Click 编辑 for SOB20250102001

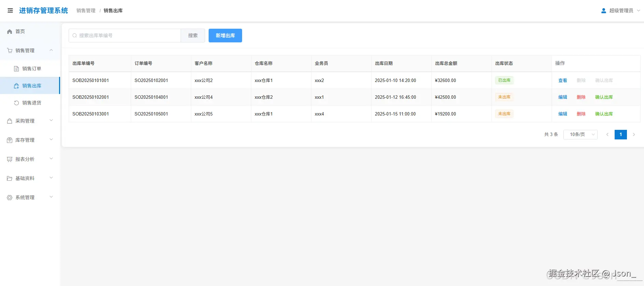[x=563, y=97]
